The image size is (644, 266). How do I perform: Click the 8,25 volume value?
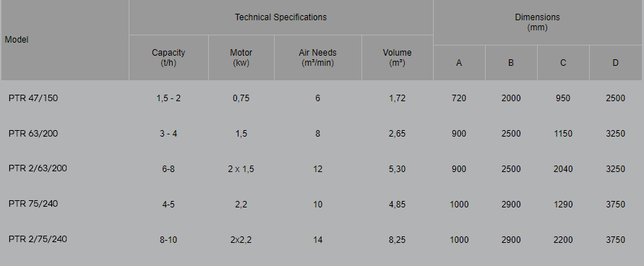pos(397,240)
